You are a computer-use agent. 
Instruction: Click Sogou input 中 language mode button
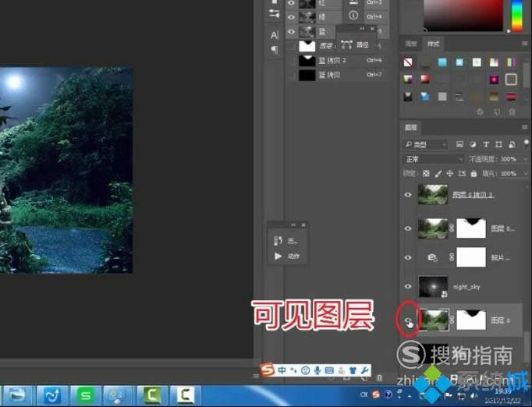282,370
